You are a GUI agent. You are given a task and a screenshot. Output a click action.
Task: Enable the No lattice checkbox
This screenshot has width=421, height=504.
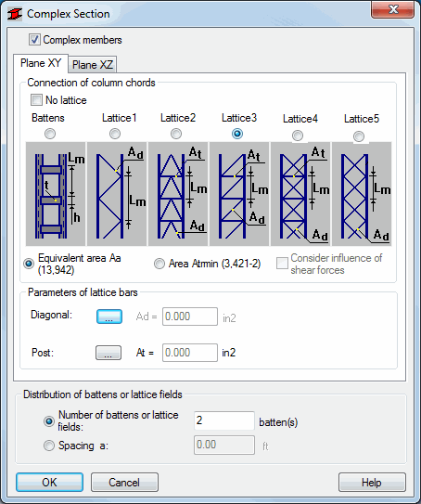[x=36, y=100]
